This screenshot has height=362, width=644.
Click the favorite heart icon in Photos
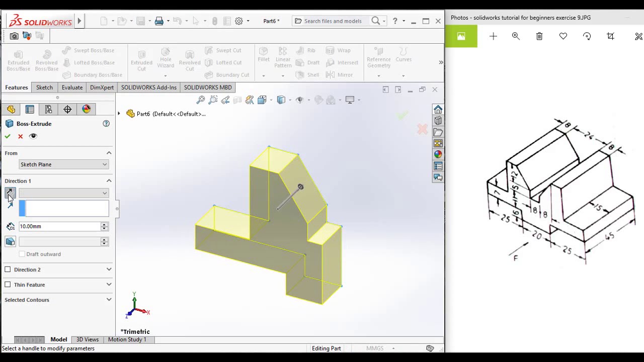(563, 36)
